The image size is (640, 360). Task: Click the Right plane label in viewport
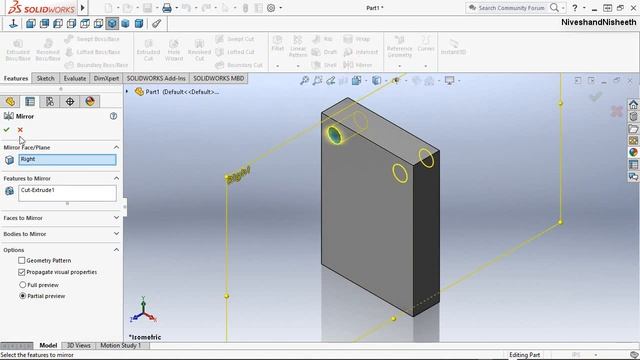pyautogui.click(x=238, y=176)
